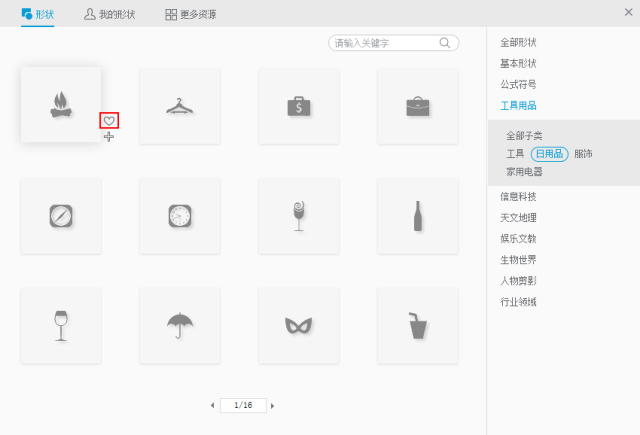The height and width of the screenshot is (435, 640).
Task: Open the 我的形状 tab
Action: tap(109, 14)
